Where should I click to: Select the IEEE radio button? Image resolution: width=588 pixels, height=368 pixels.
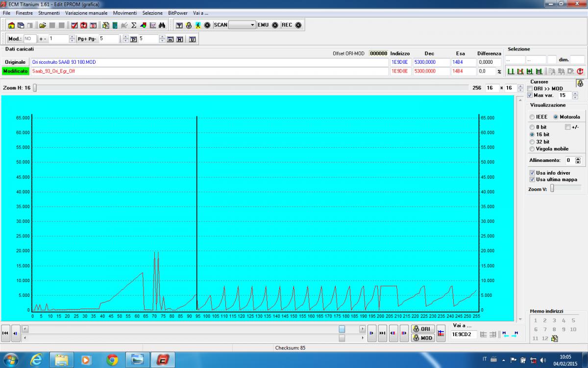532,117
